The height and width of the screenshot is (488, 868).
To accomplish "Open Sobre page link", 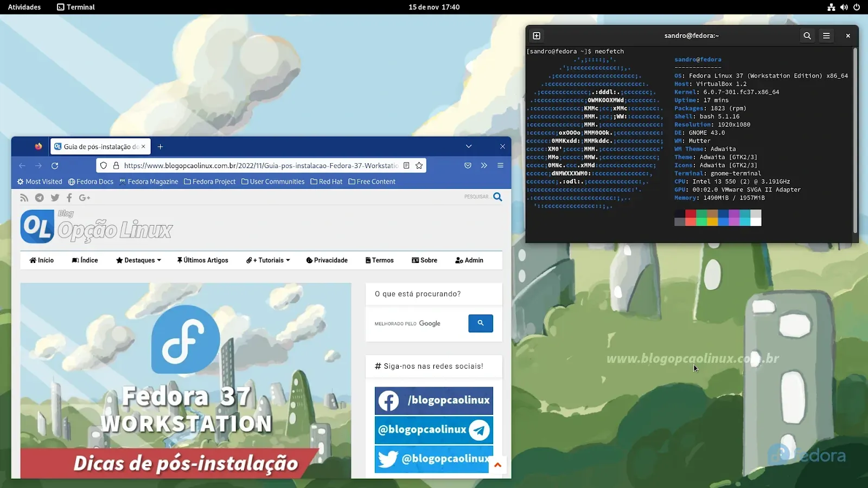I will [424, 260].
